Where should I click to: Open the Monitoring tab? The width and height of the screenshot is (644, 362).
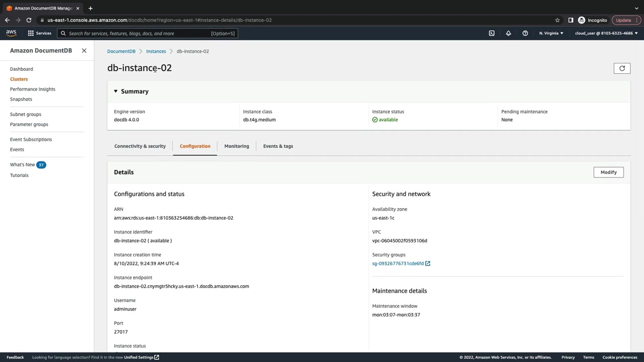[236, 146]
